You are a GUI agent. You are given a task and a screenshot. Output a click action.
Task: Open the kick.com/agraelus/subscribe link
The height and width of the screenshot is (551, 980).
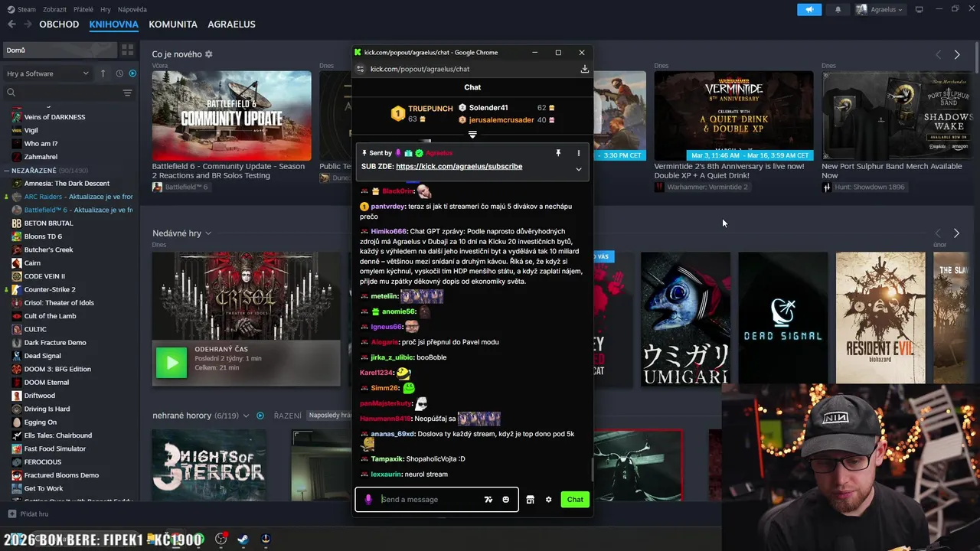click(x=459, y=166)
